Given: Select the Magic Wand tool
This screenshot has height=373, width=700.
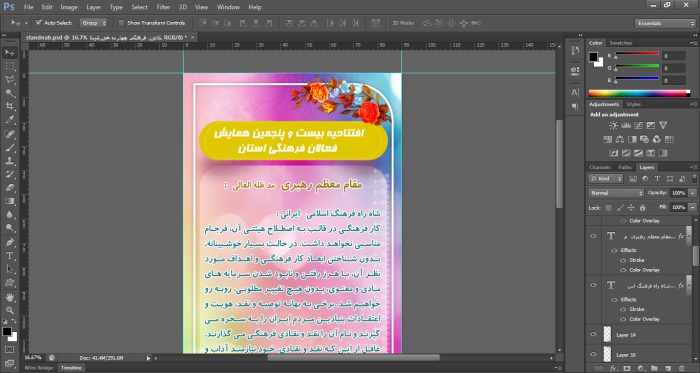Looking at the screenshot, I should pos(9,93).
